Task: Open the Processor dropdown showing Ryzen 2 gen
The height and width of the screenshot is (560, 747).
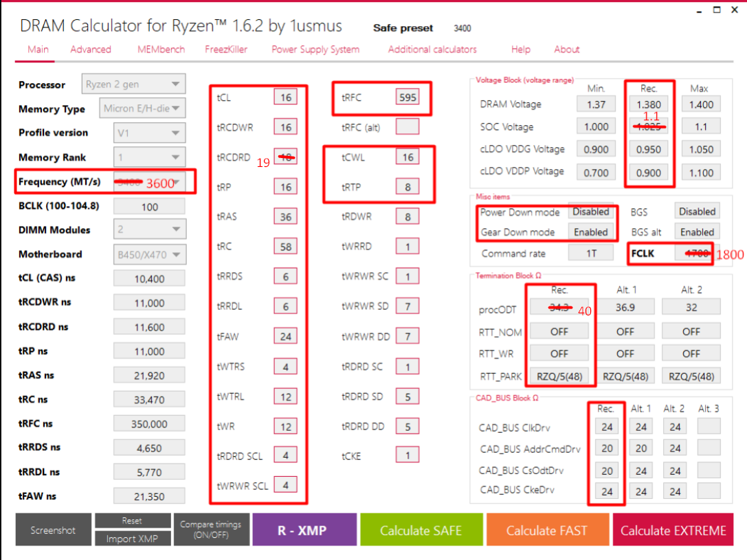Action: 133,85
